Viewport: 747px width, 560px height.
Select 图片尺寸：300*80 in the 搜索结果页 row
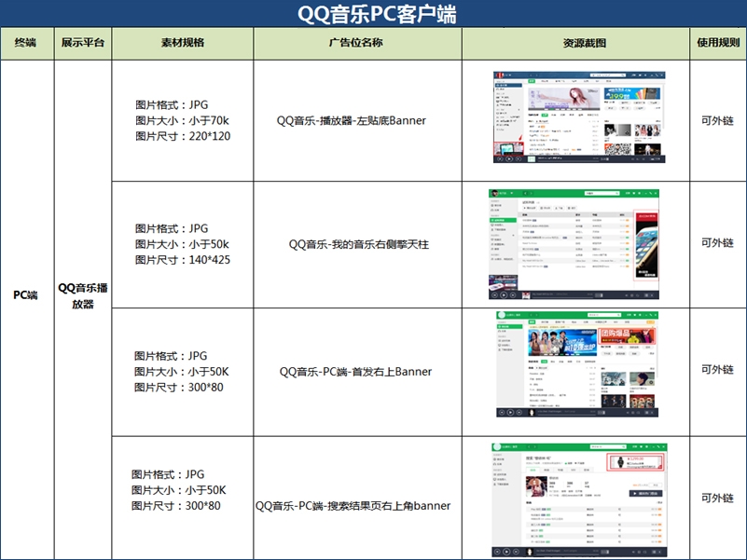point(176,506)
